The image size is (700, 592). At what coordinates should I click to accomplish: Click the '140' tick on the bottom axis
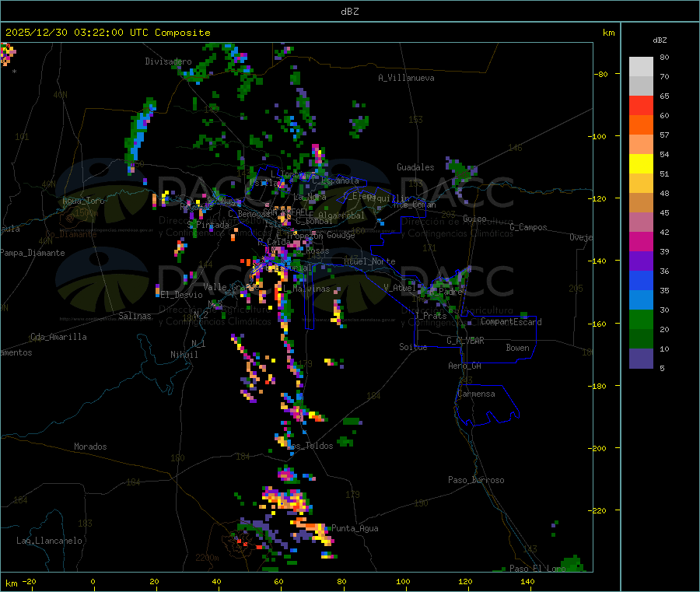[x=527, y=581]
